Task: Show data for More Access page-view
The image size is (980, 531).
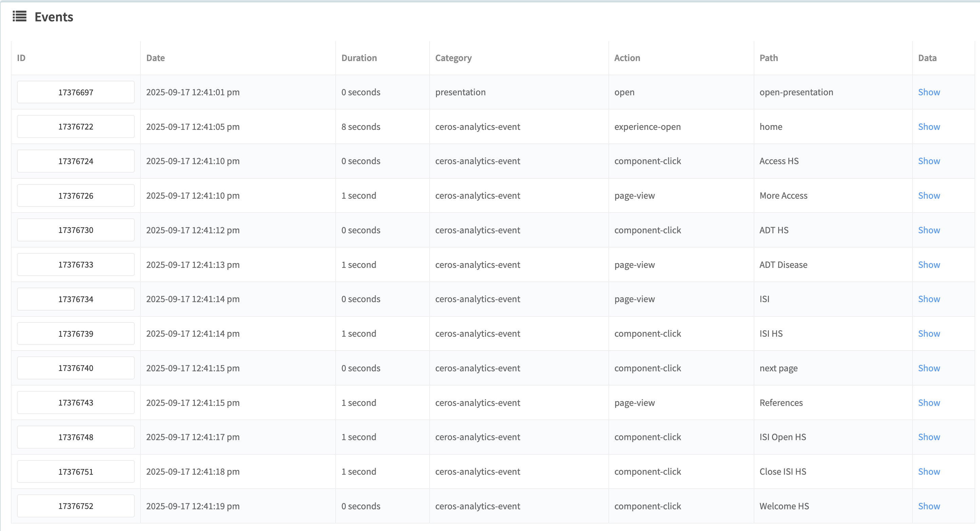Action: coord(929,195)
